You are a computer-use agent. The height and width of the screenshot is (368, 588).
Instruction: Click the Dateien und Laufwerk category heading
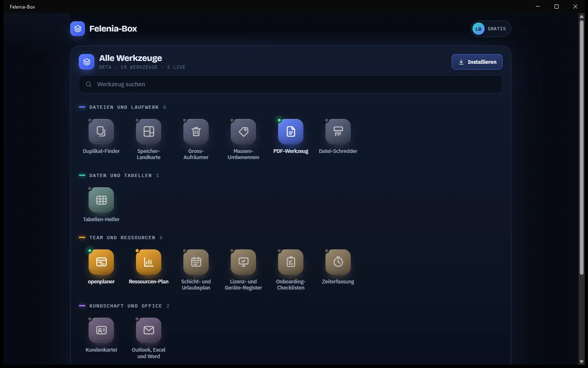[x=124, y=107]
